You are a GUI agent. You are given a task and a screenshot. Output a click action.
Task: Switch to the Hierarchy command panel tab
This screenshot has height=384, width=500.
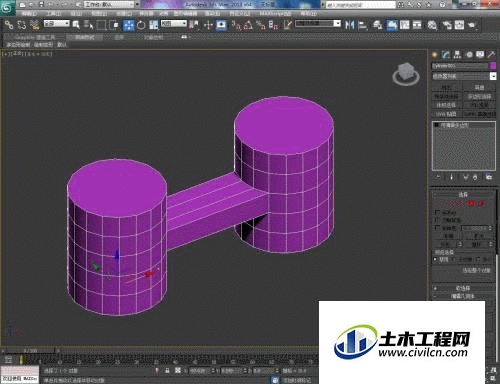pyautogui.click(x=457, y=55)
